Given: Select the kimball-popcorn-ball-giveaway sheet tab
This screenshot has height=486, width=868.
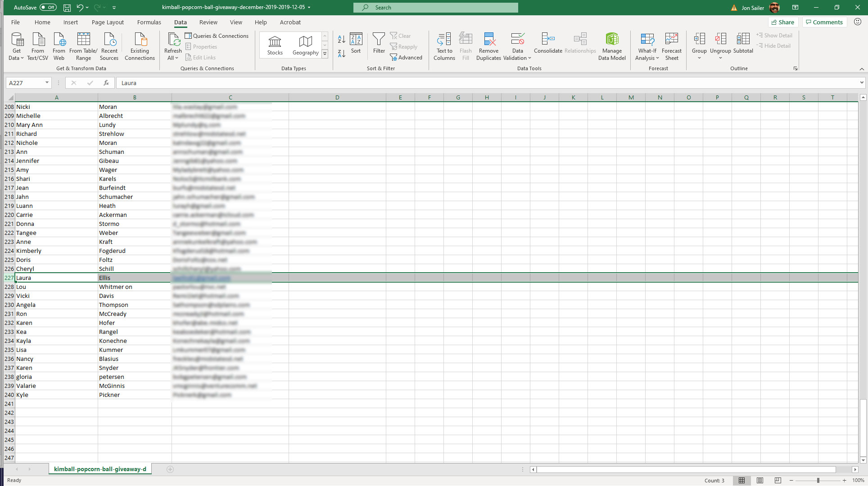Looking at the screenshot, I should pyautogui.click(x=100, y=469).
